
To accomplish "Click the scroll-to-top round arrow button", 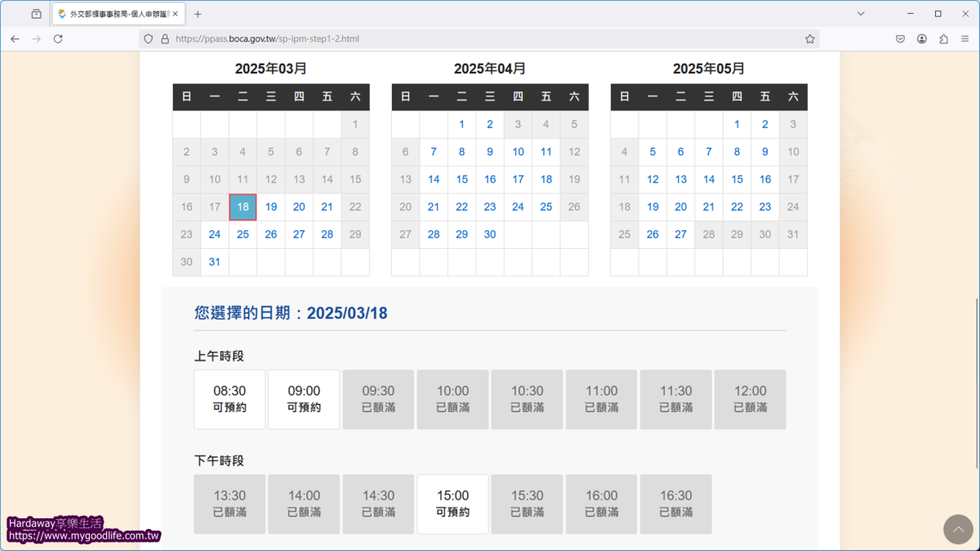I will [x=958, y=529].
